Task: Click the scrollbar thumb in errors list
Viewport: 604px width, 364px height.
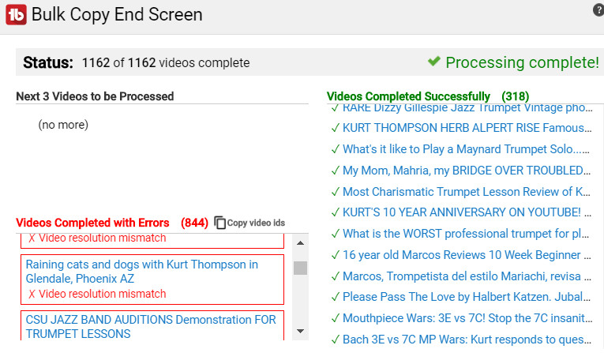Action: [x=301, y=268]
